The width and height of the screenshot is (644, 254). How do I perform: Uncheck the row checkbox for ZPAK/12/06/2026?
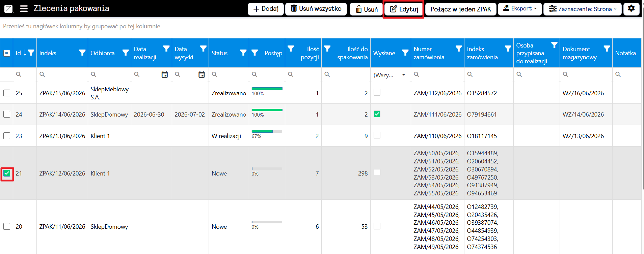click(x=7, y=173)
